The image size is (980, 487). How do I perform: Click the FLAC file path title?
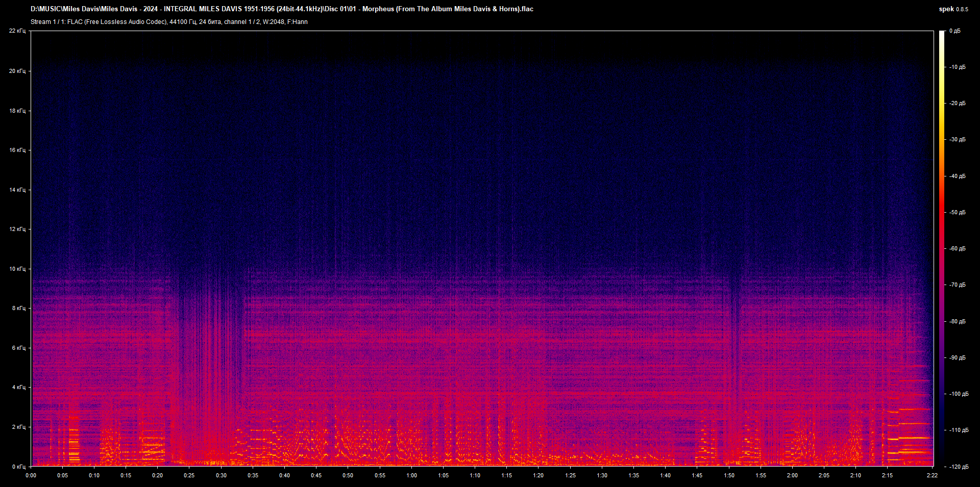282,9
